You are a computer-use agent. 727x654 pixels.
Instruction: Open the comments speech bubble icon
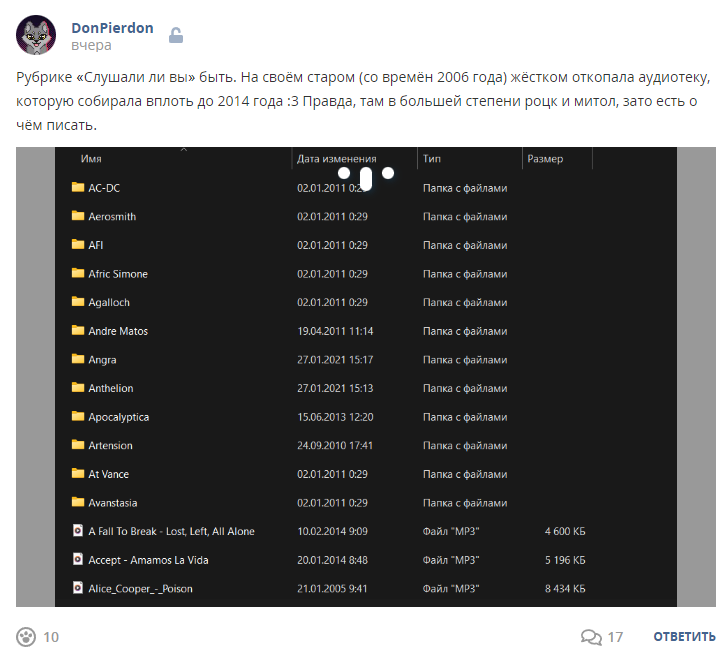(591, 637)
